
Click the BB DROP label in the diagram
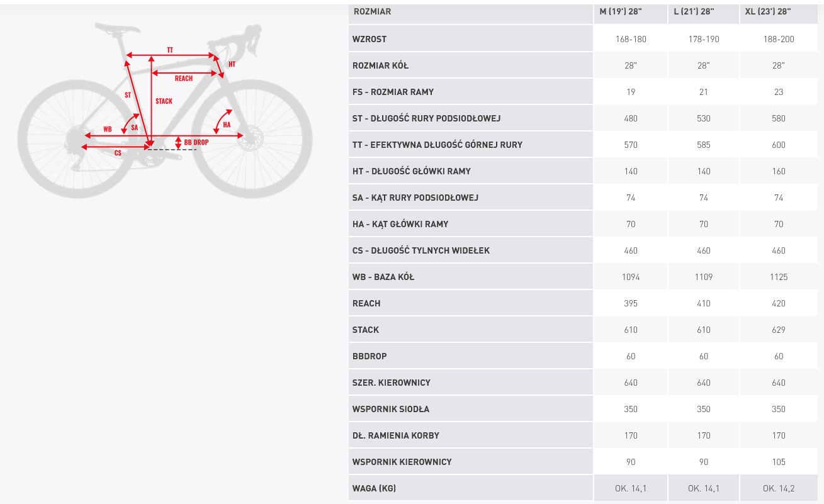(x=196, y=143)
